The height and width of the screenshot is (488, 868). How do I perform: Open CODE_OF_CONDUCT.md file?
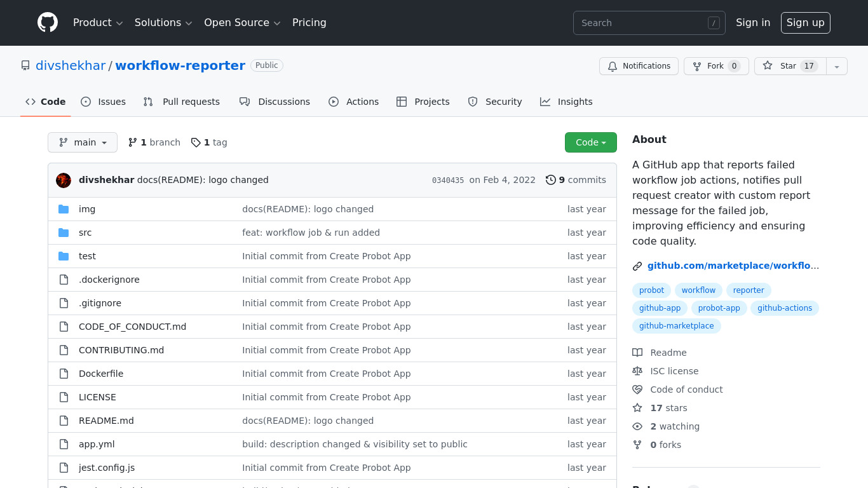[132, 327]
